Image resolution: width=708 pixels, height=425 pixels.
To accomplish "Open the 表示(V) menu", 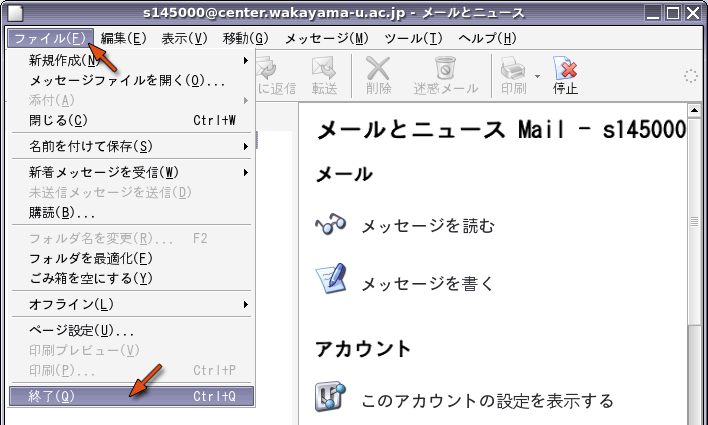I will tap(185, 38).
